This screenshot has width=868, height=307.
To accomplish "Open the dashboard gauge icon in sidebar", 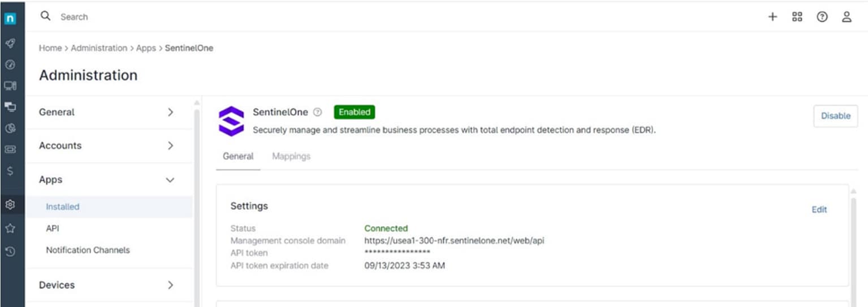I will (10, 64).
